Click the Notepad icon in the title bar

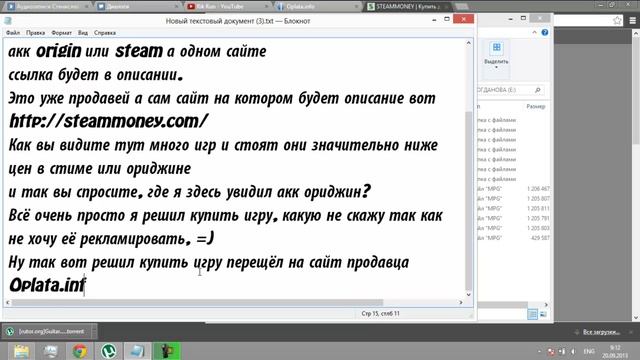[x=8, y=21]
